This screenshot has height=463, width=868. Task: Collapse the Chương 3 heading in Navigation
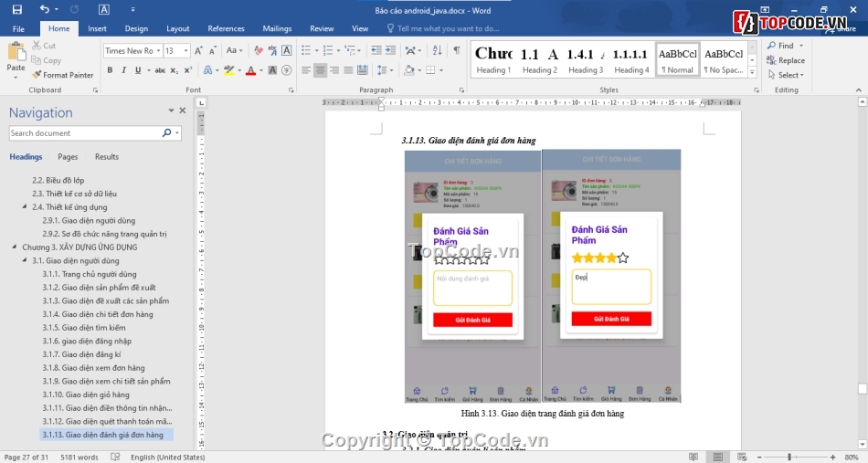point(15,247)
